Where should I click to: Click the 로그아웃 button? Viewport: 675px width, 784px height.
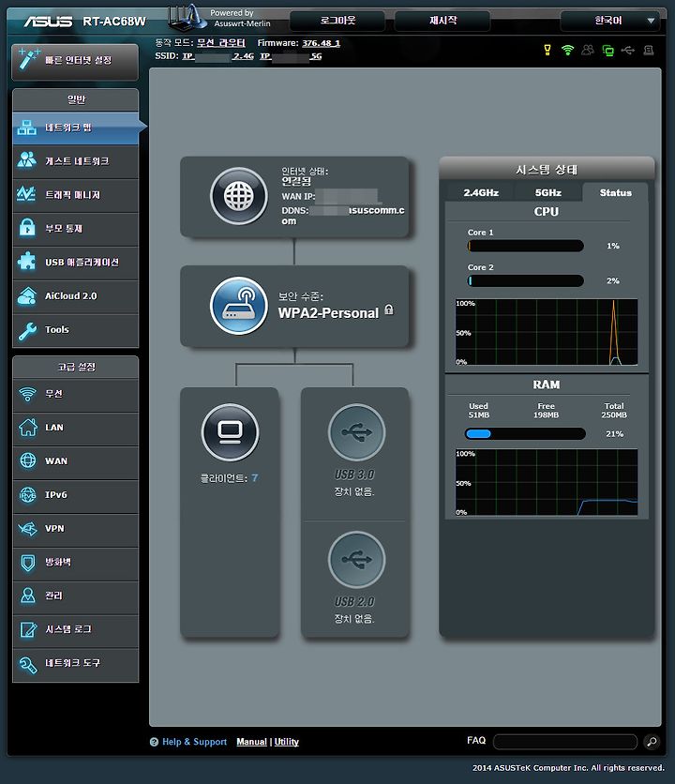pyautogui.click(x=337, y=21)
